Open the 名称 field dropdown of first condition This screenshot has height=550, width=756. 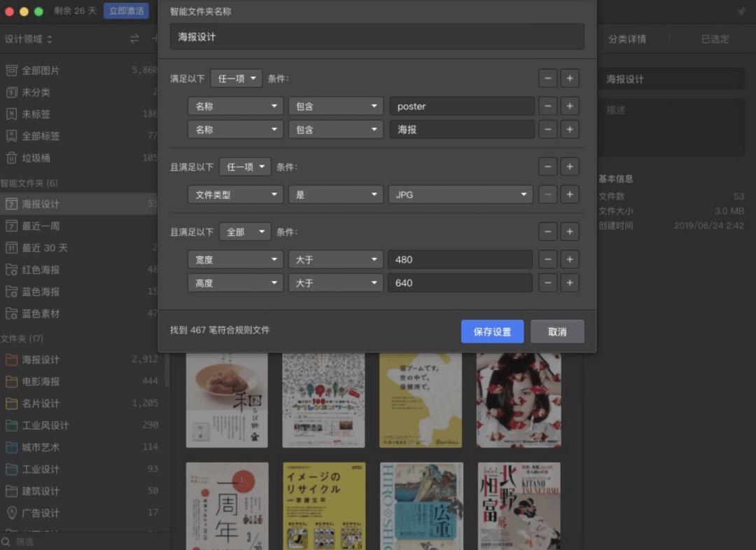pos(235,106)
